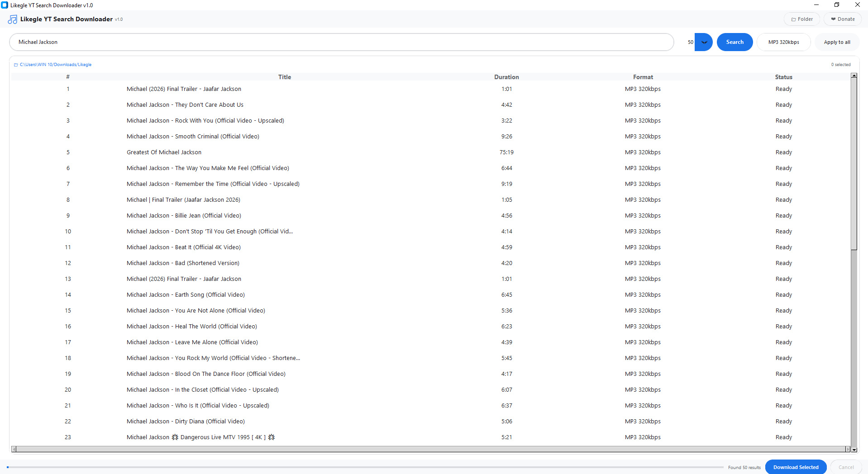Click the Apply to all button
Image resolution: width=868 pixels, height=474 pixels.
click(x=836, y=42)
